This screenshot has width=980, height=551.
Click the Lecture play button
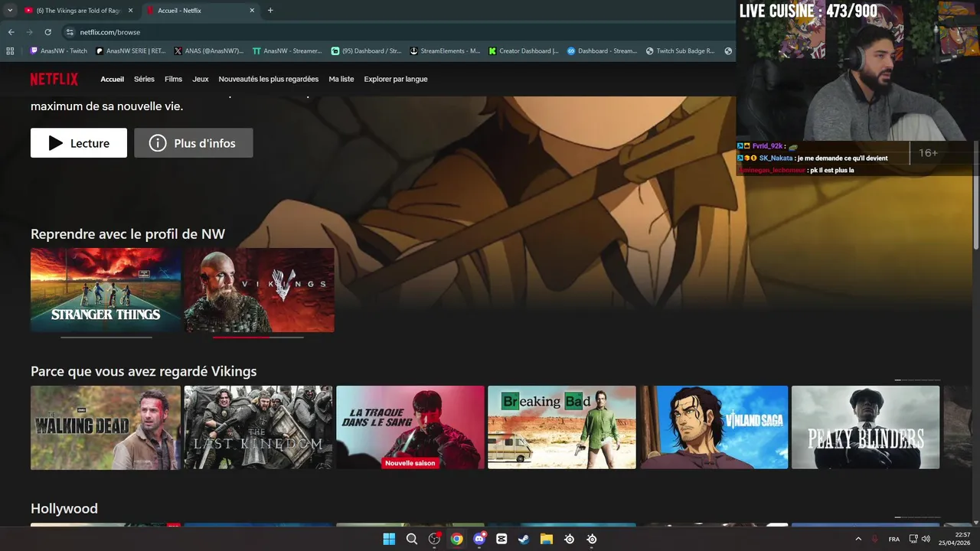(79, 143)
